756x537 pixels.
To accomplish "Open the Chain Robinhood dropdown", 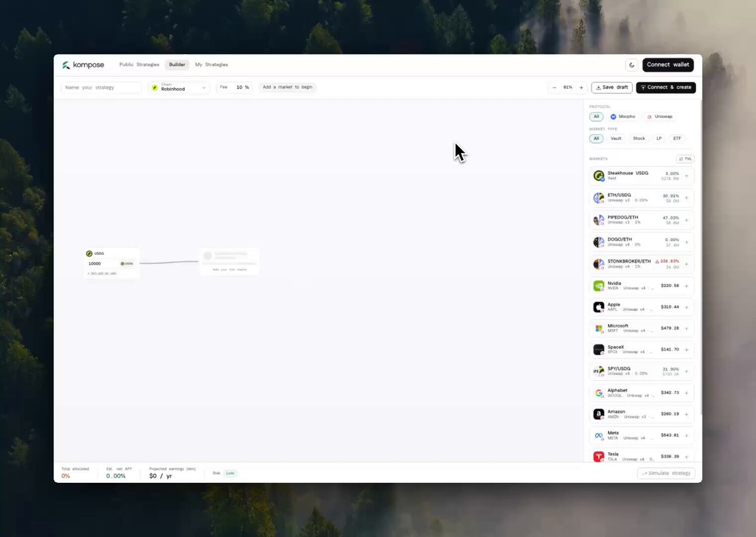I will pos(180,88).
